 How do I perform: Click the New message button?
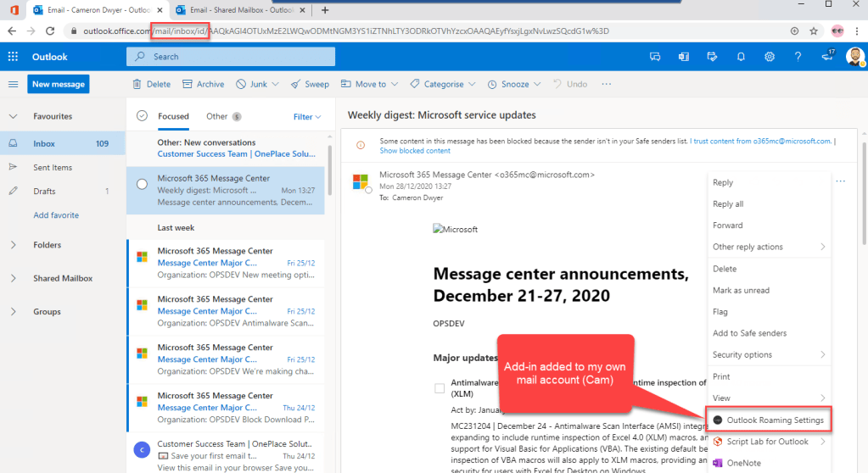point(58,85)
